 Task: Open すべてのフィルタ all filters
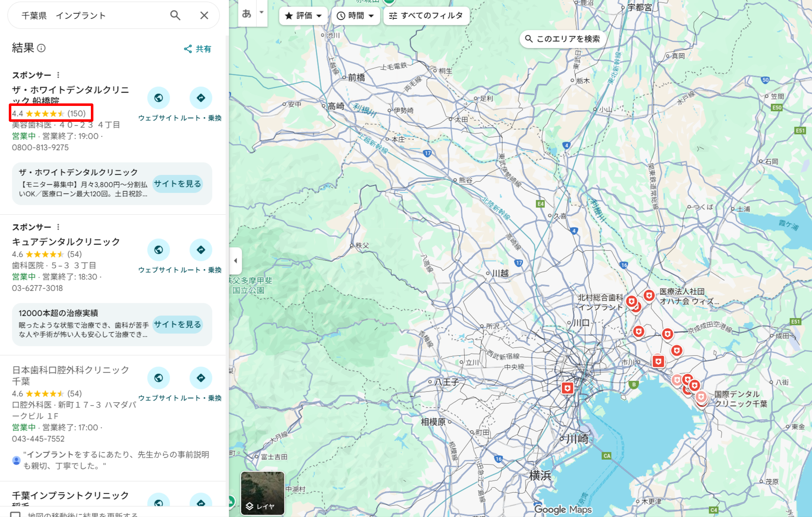point(426,16)
